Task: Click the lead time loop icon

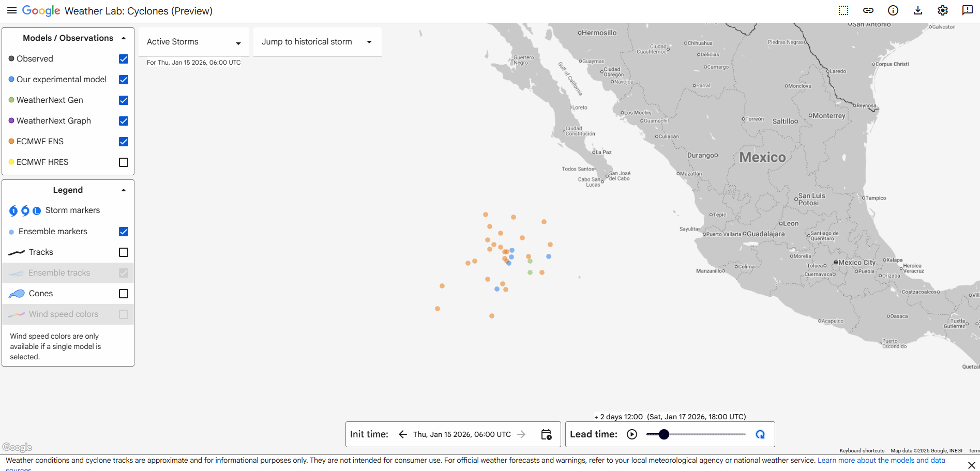Action: tap(760, 434)
